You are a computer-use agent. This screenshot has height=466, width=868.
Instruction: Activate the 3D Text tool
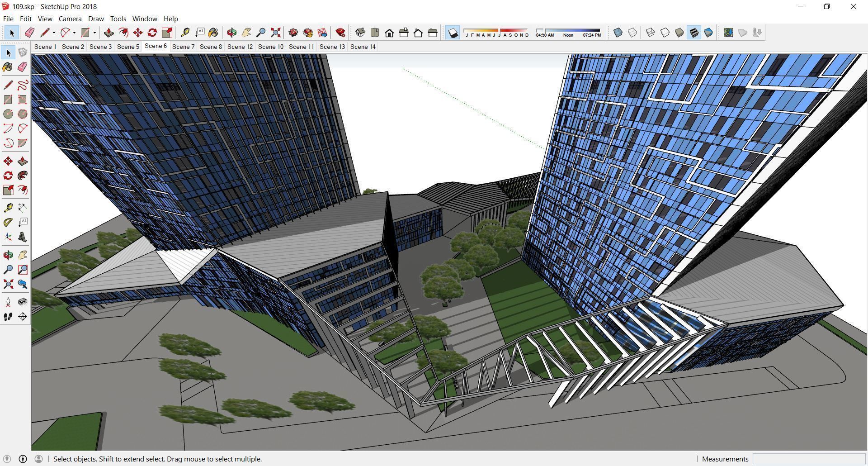click(23, 237)
